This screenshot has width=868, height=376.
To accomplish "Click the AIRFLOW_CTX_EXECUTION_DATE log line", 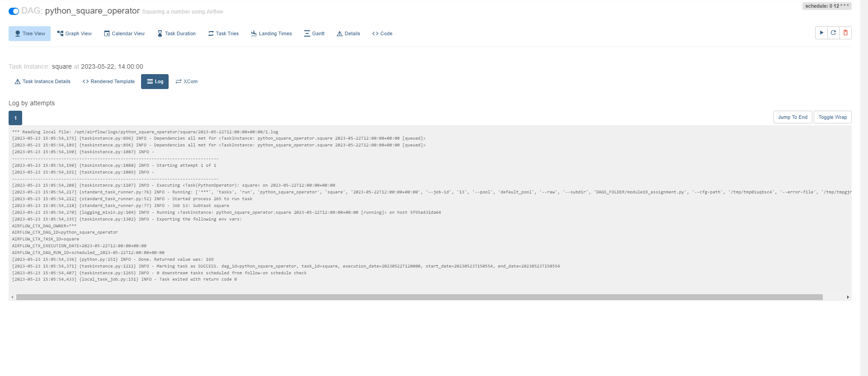I will coord(79,246).
